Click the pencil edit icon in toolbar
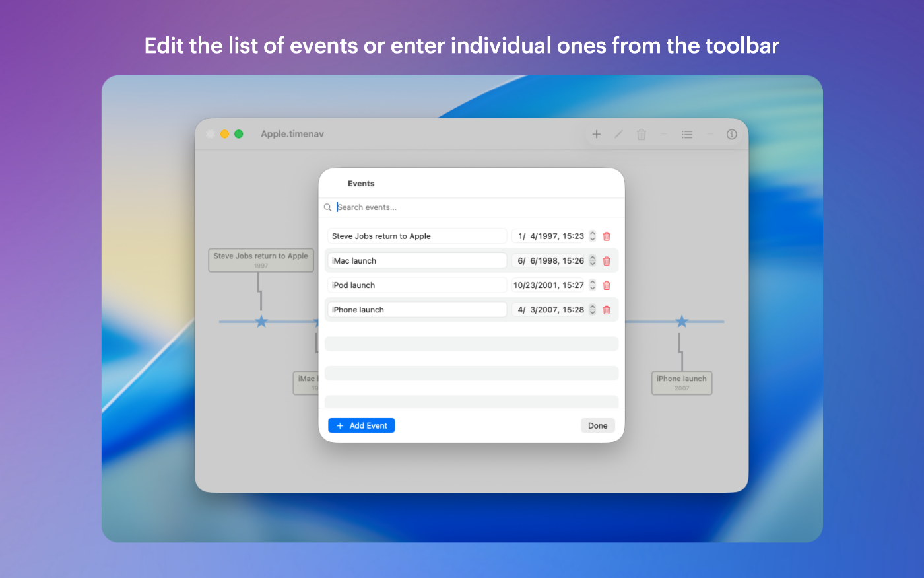The height and width of the screenshot is (578, 924). coord(618,134)
